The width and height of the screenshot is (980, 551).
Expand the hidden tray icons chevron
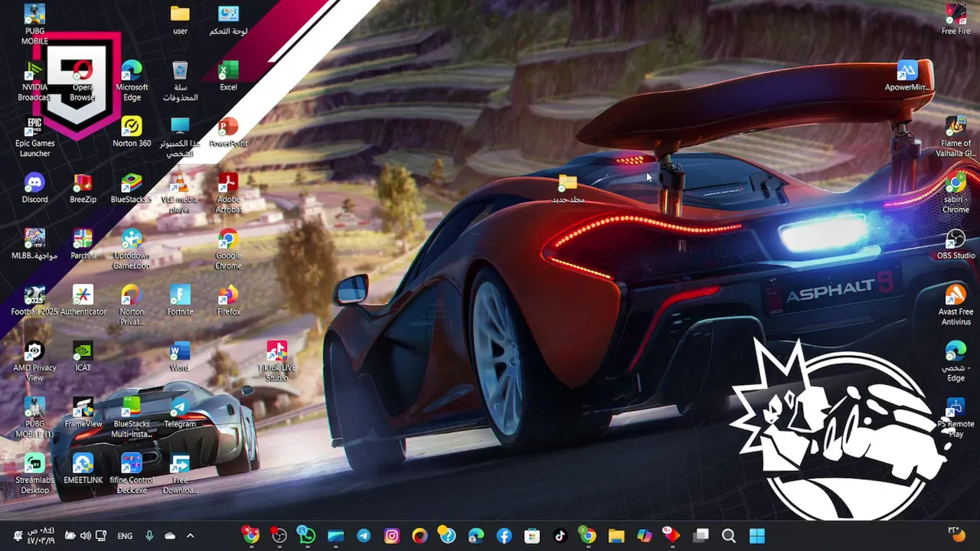(190, 536)
